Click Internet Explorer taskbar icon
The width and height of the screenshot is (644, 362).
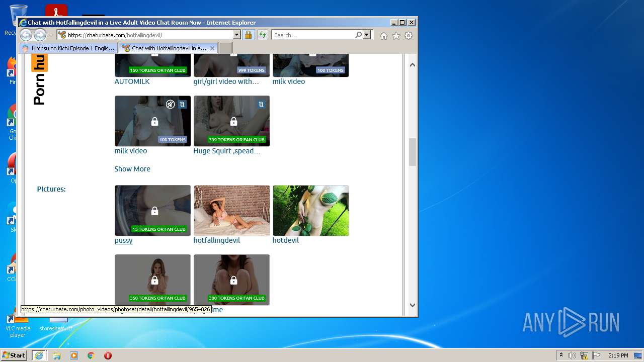pos(39,355)
